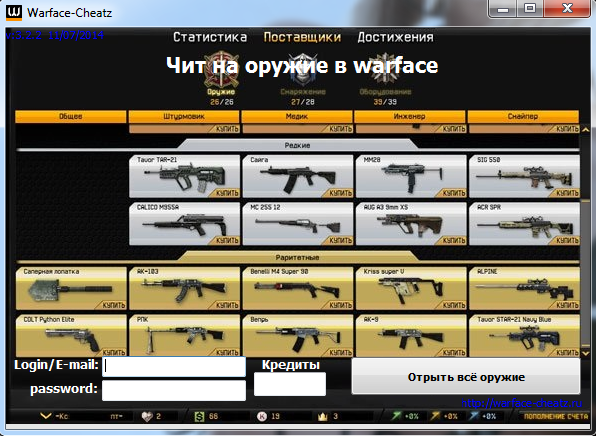596x436 pixels.
Task: Select the Саперная лопатка shovel card
Action: [x=71, y=288]
